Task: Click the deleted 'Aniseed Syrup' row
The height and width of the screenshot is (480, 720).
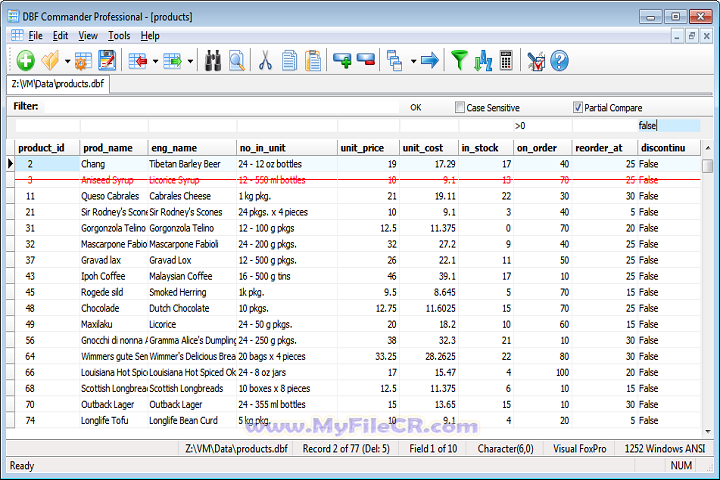Action: tap(357, 180)
